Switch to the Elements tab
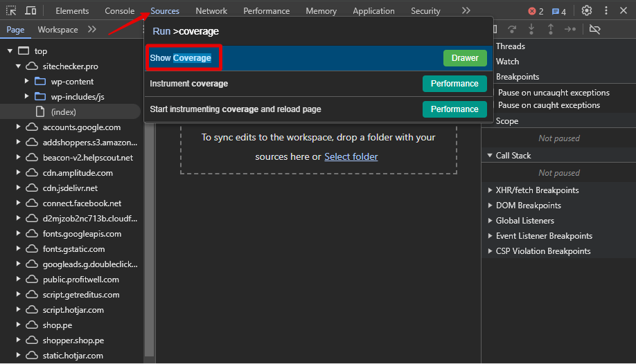This screenshot has height=364, width=636. pos(72,11)
